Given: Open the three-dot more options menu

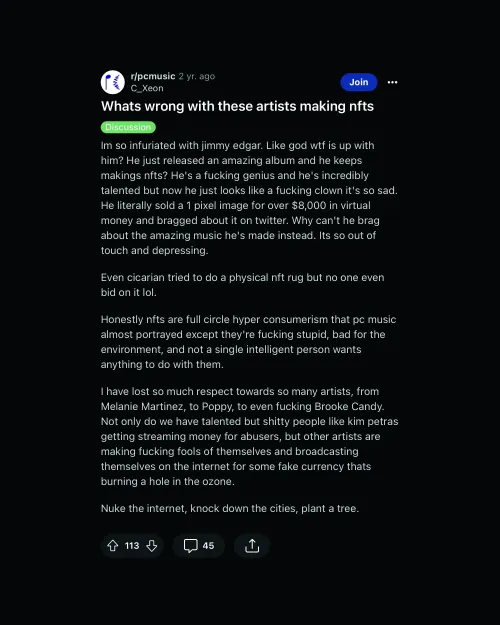Looking at the screenshot, I should click(x=392, y=82).
